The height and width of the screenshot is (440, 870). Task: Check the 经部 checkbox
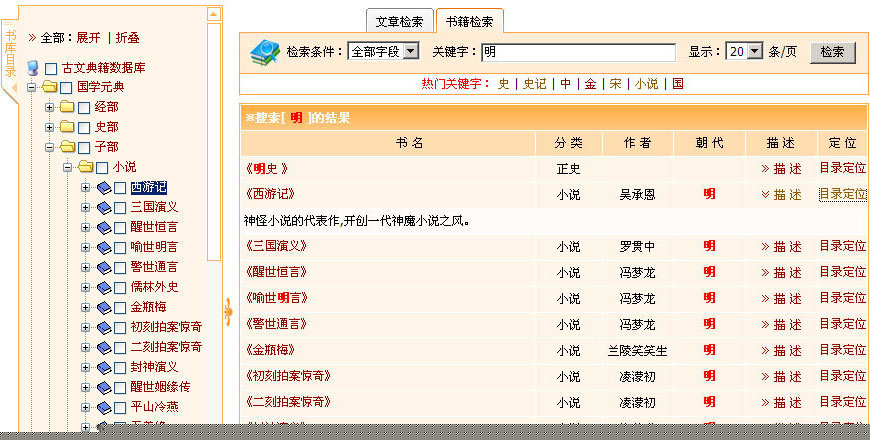(x=84, y=108)
